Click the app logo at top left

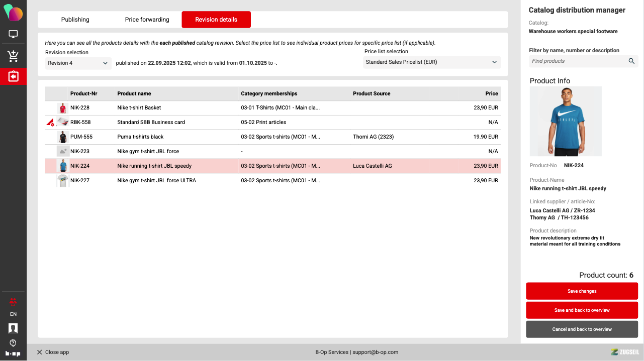13,12
